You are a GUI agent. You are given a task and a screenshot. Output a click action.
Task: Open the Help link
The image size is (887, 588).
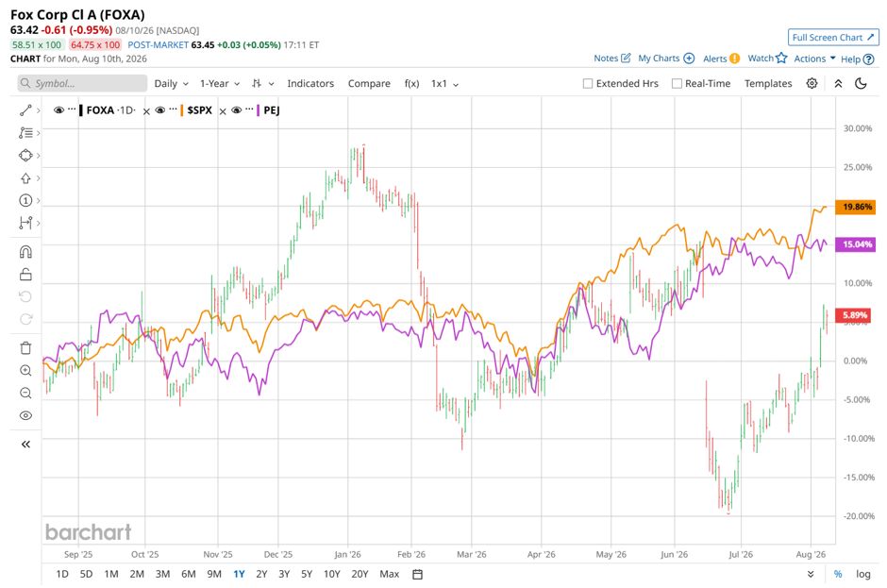[x=858, y=59]
